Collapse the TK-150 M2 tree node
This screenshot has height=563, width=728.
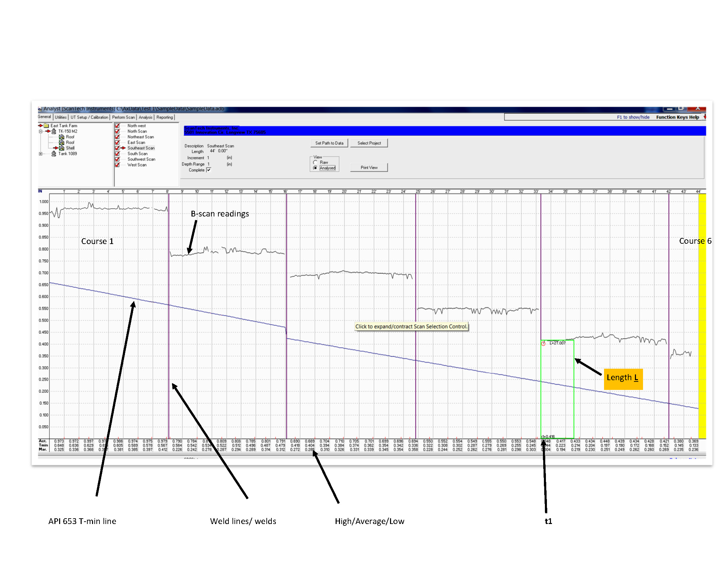40,131
